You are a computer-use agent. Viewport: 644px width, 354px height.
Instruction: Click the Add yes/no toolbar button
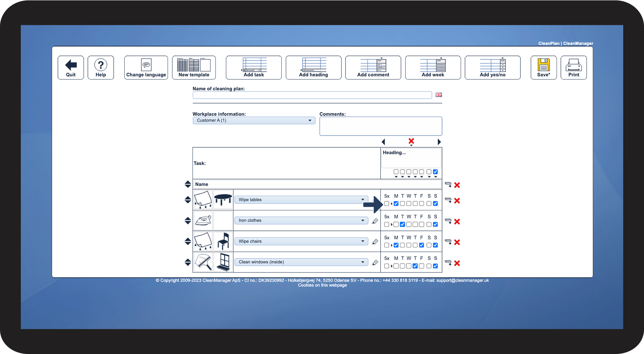[x=493, y=67]
